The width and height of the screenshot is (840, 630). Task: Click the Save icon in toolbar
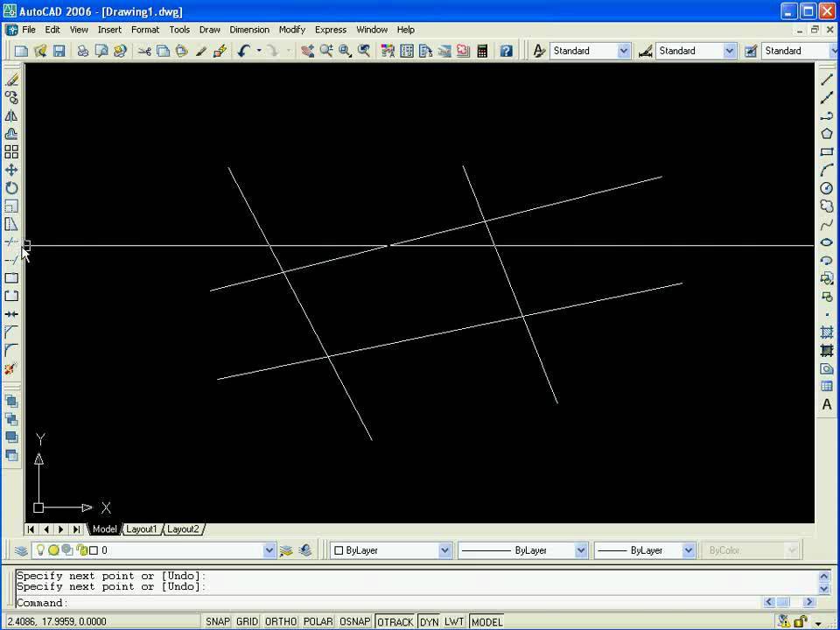(59, 51)
